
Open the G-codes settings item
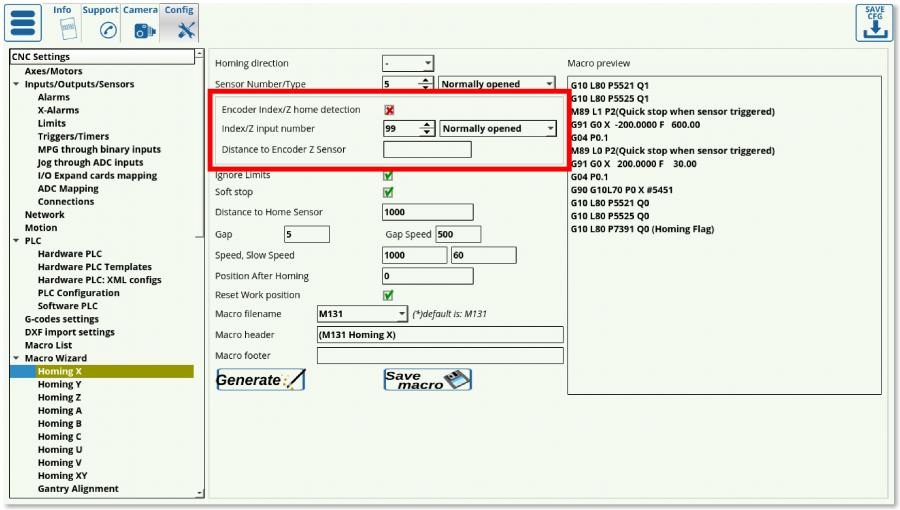point(61,319)
